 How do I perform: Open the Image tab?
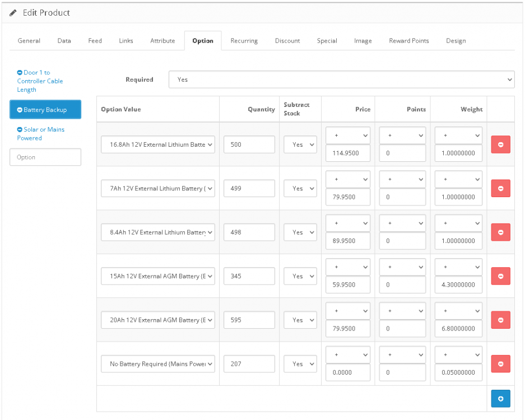pyautogui.click(x=363, y=41)
